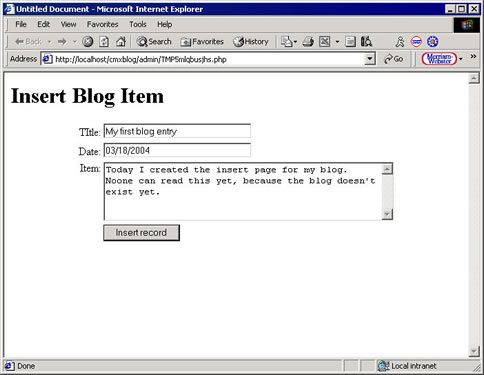The height and width of the screenshot is (375, 484).
Task: Open the Edit menu
Action: click(43, 24)
